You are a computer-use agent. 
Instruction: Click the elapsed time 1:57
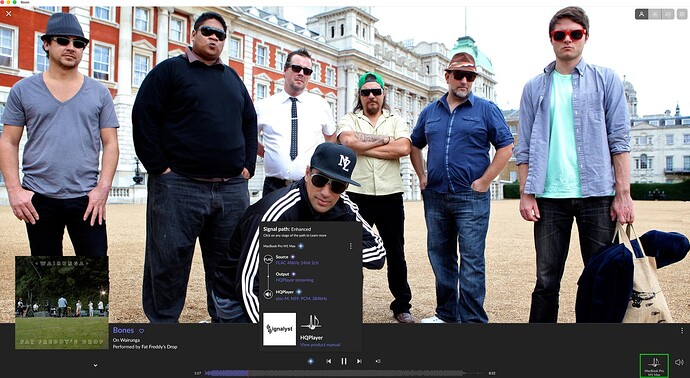(x=198, y=374)
